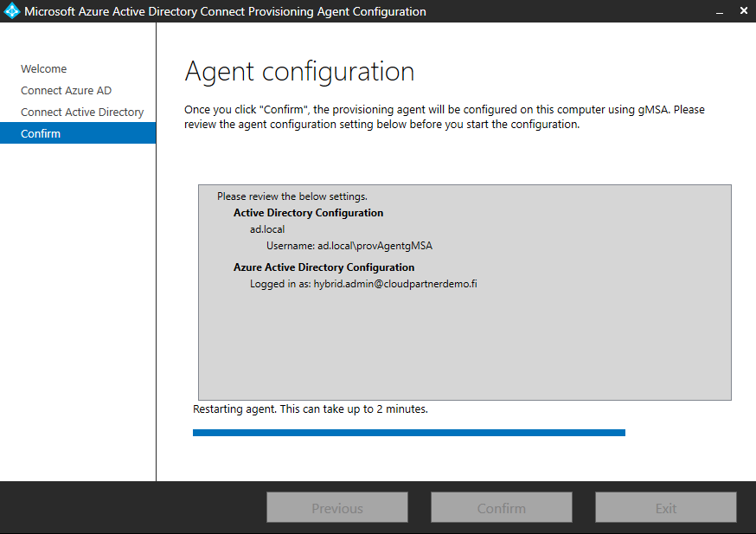Viewport: 756px width, 534px height.
Task: Select the highlighted Confirm step in the sidebar
Action: (x=41, y=134)
